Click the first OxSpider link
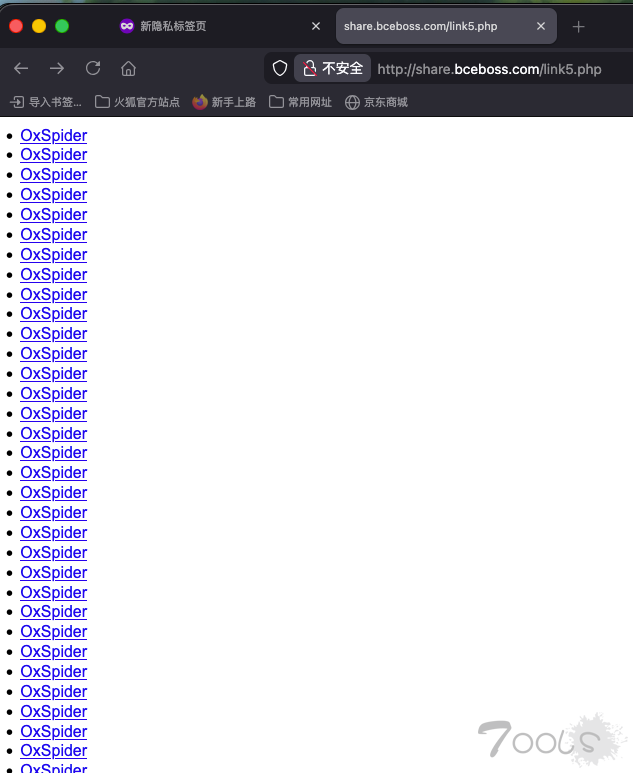This screenshot has width=633, height=773. click(53, 136)
